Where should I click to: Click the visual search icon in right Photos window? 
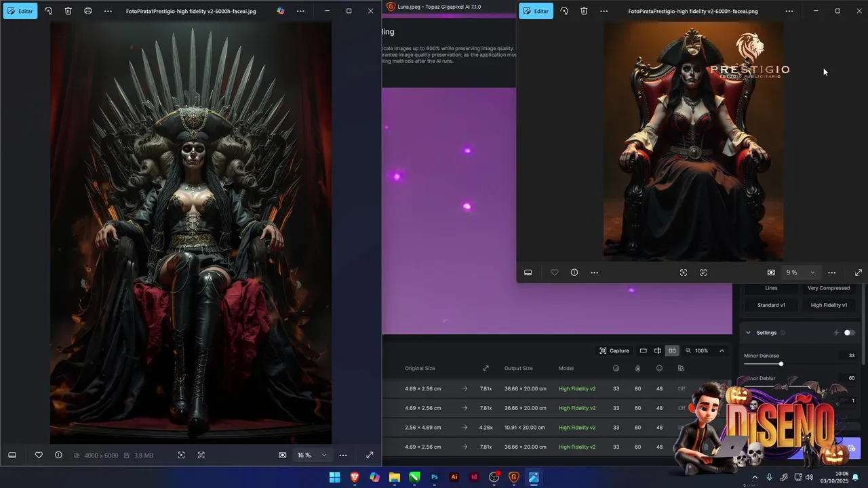[x=684, y=272]
